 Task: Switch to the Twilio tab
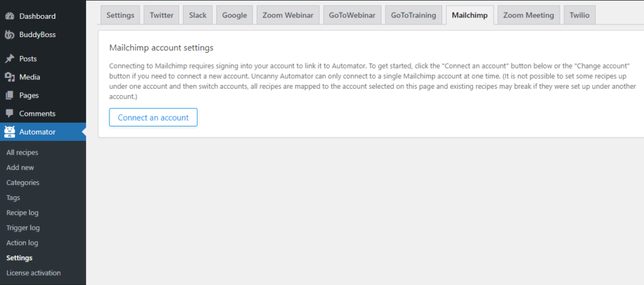(579, 15)
